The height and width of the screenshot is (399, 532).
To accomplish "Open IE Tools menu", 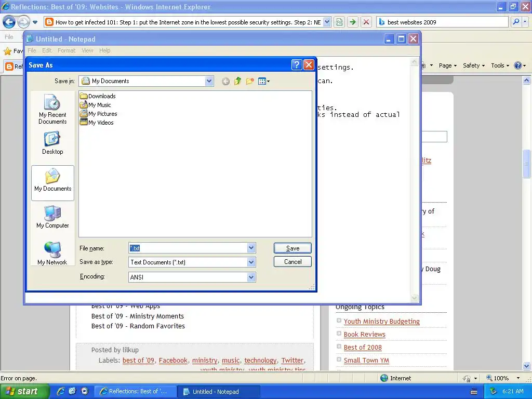I will tap(500, 65).
